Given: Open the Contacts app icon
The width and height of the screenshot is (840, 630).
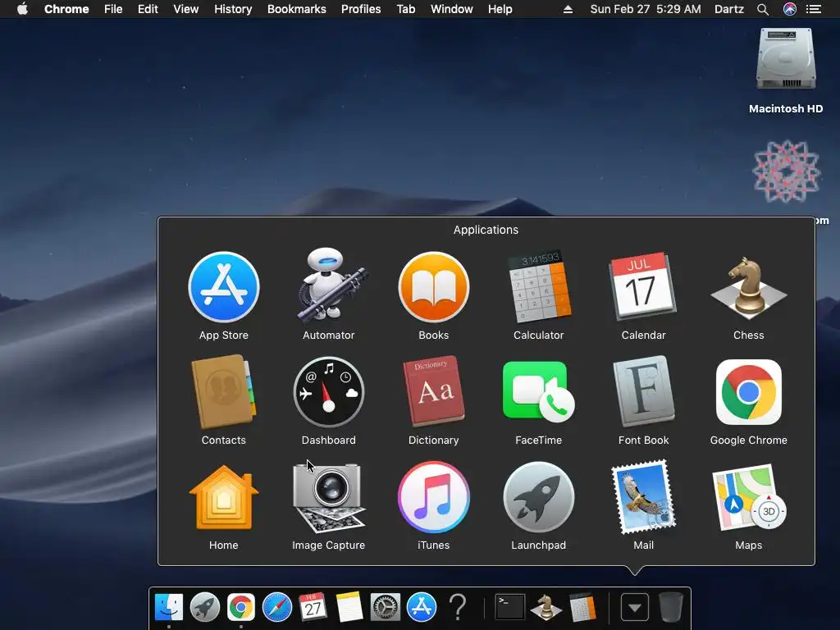Looking at the screenshot, I should (224, 392).
